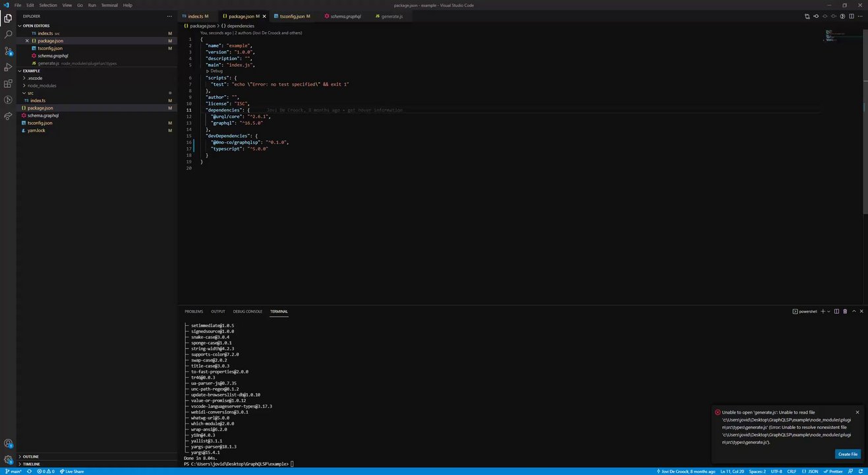Split the terminal pane
The image size is (868, 475).
pos(836,311)
